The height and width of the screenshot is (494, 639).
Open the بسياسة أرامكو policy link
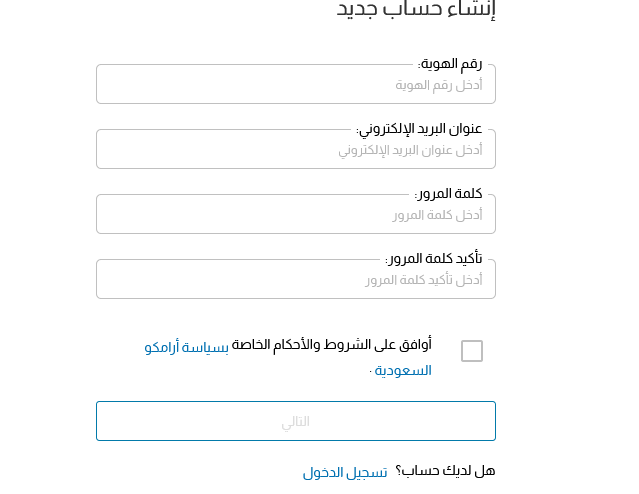(187, 347)
